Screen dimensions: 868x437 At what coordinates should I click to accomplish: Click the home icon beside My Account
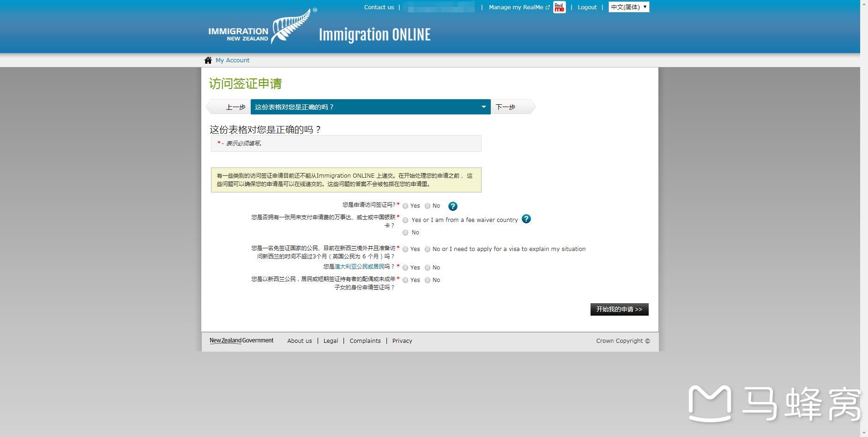208,60
